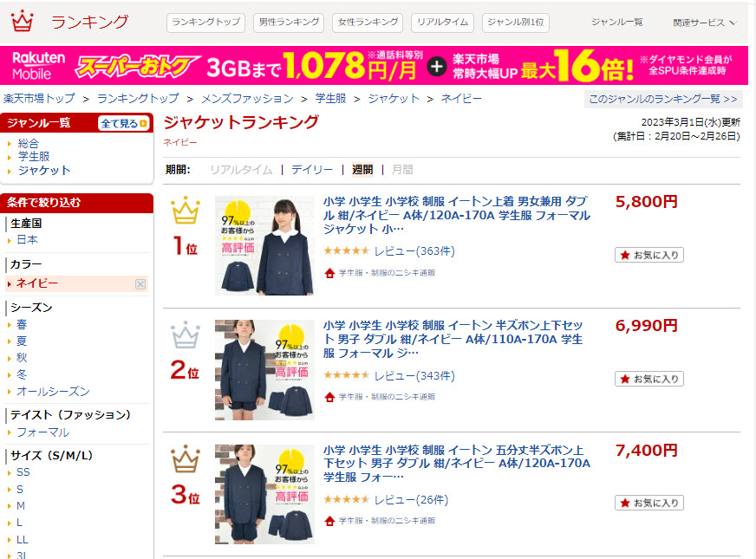Click the bronze crown for rank 3
Screen dimensions: 756x559
pos(186,458)
